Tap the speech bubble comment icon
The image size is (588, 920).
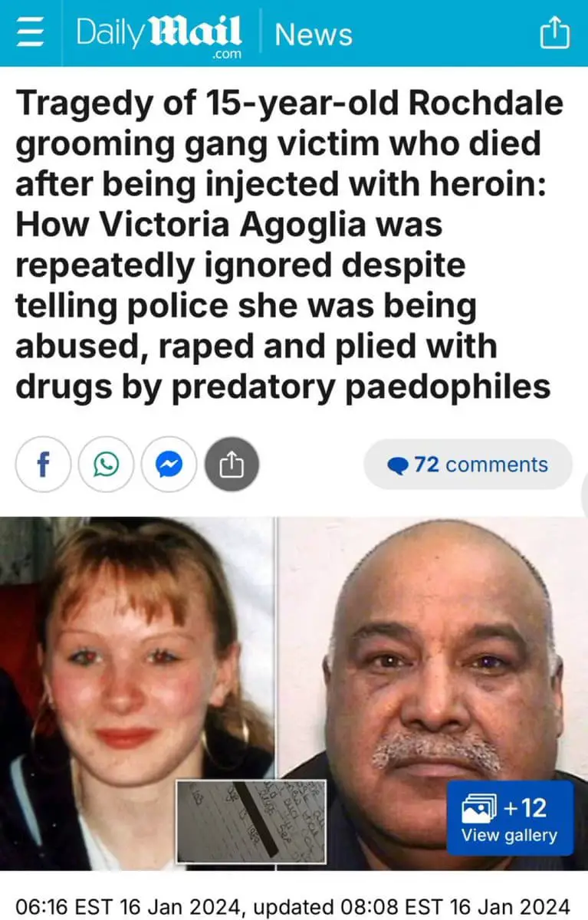[398, 466]
